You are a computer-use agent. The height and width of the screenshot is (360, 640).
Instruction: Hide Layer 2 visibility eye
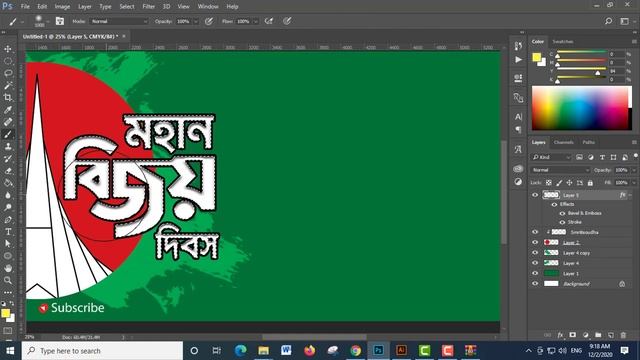535,242
